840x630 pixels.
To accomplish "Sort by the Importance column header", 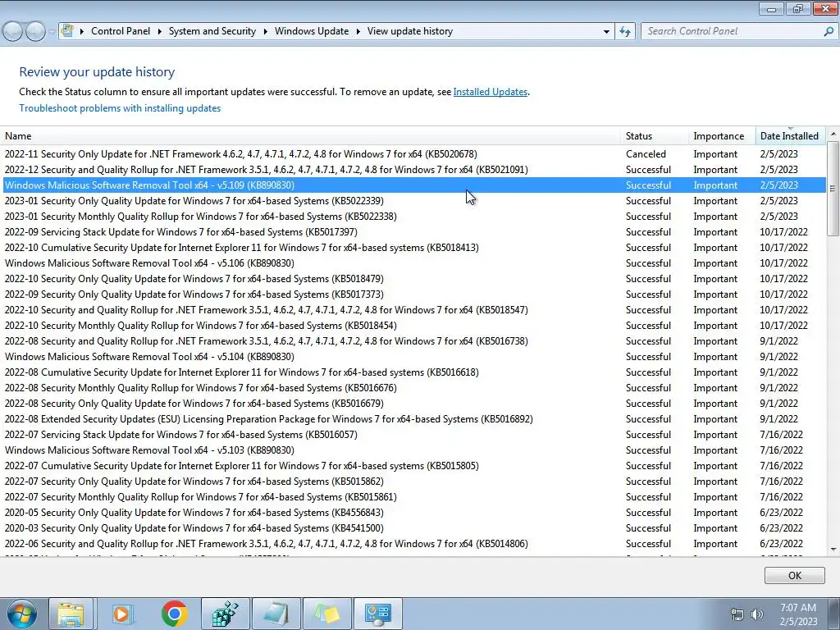I will pyautogui.click(x=722, y=136).
